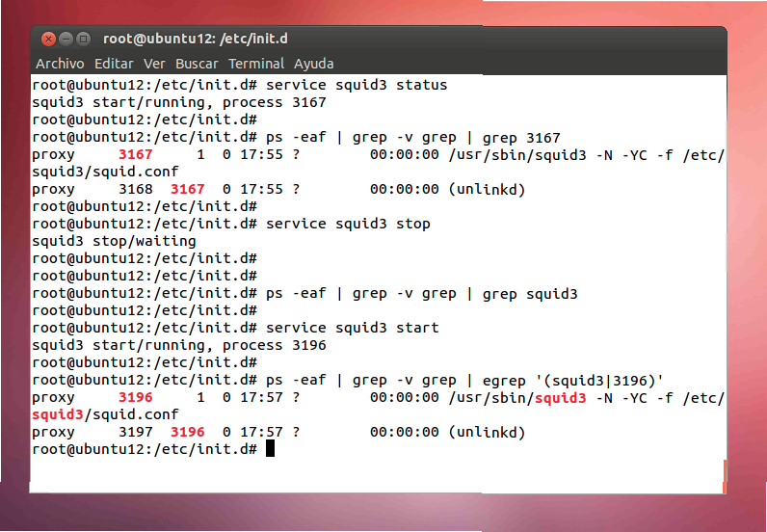Minimize the terminal window
Screen dimensions: 767x532
66,39
